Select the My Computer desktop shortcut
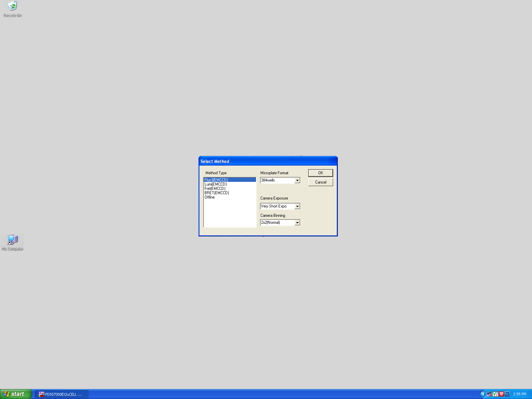The height and width of the screenshot is (399, 532). pyautogui.click(x=12, y=242)
